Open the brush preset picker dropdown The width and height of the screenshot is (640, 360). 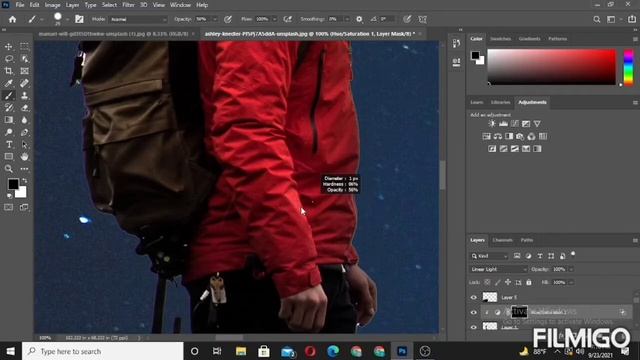67,19
